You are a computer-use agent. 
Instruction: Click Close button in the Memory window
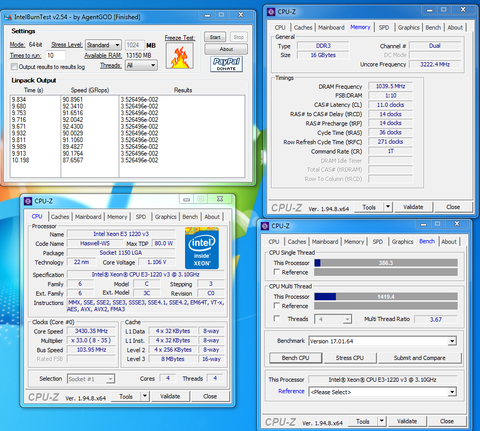pos(453,207)
